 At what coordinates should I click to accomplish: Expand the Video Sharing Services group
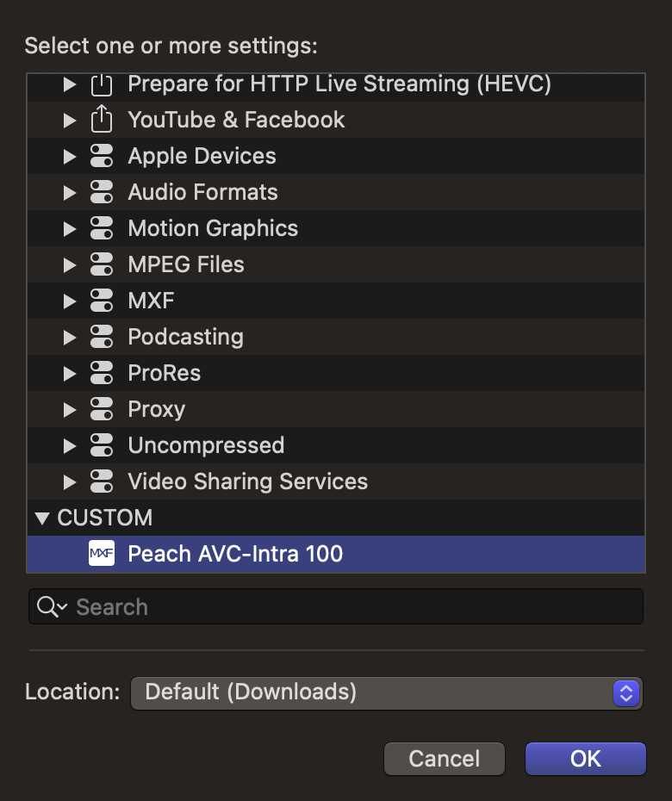pos(70,482)
